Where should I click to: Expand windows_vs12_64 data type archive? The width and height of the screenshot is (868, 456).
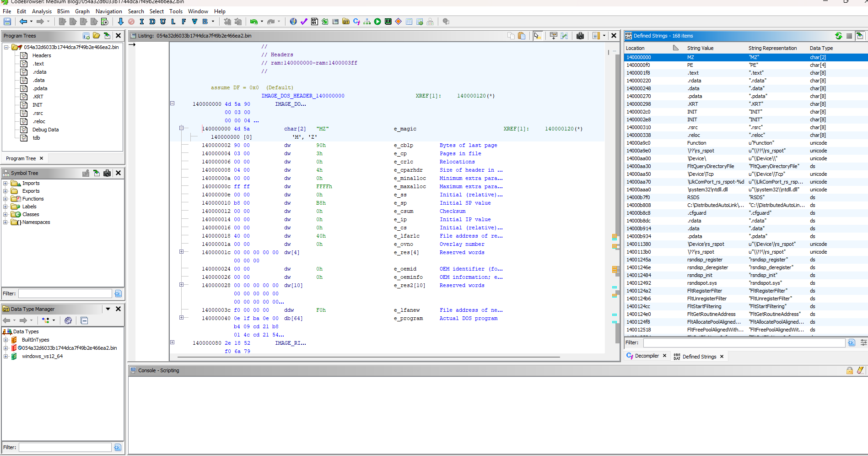click(5, 356)
